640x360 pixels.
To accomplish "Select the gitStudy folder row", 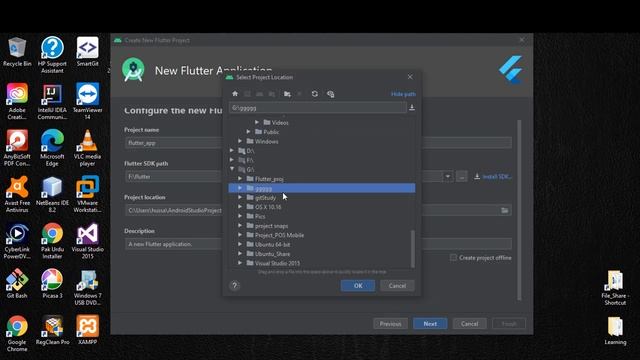I will point(322,198).
